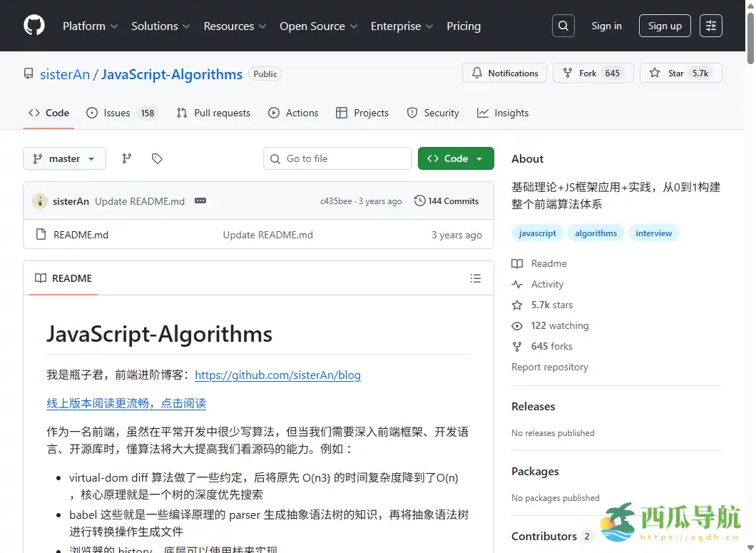The height and width of the screenshot is (553, 756).
Task: Open the search magnifier icon
Action: (563, 25)
